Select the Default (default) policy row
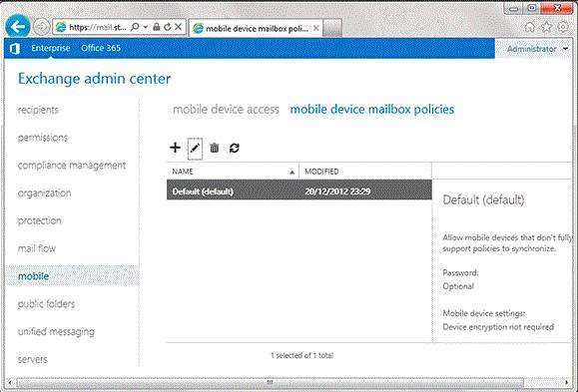The width and height of the screenshot is (578, 392). tap(298, 190)
